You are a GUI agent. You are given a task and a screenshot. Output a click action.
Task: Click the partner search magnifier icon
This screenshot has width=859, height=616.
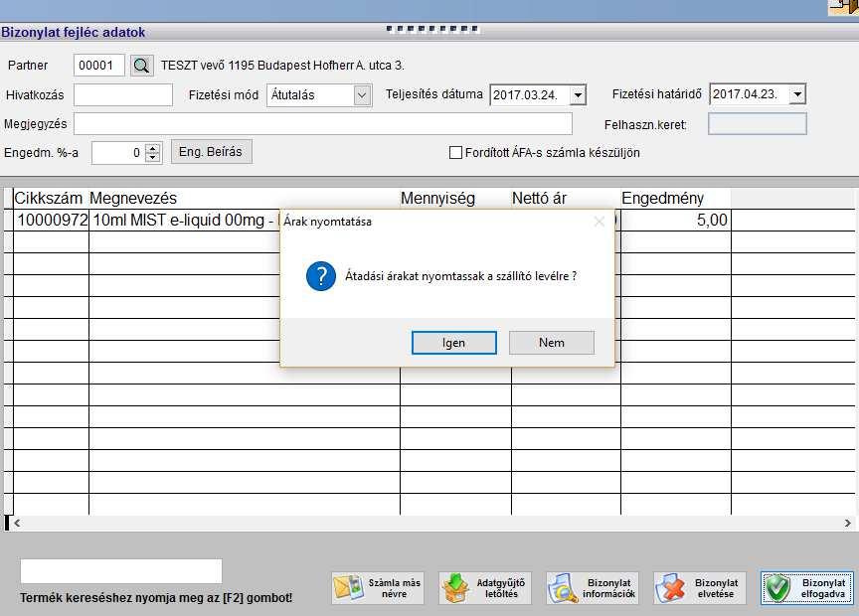141,66
